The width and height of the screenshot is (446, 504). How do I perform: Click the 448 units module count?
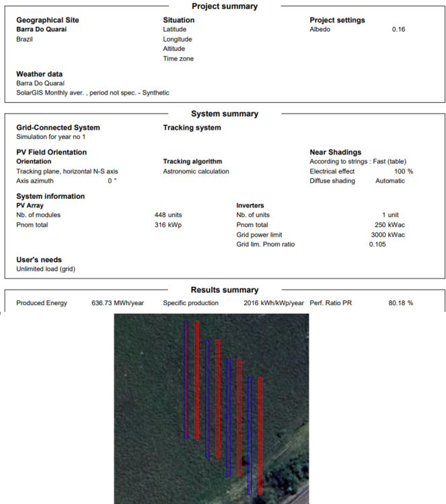tap(168, 215)
